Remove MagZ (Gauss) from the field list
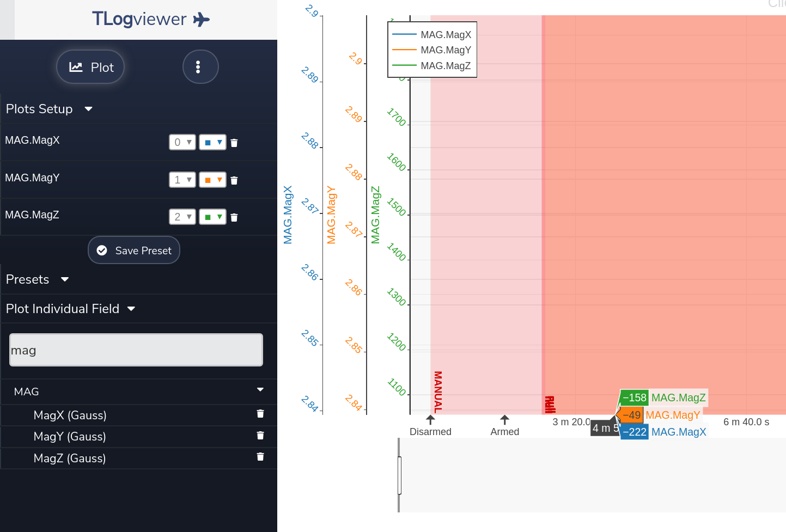 click(x=260, y=457)
